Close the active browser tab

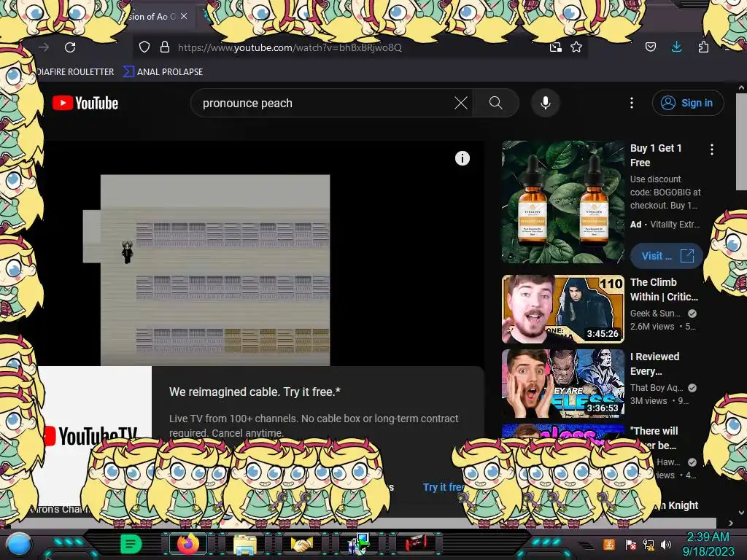point(184,16)
